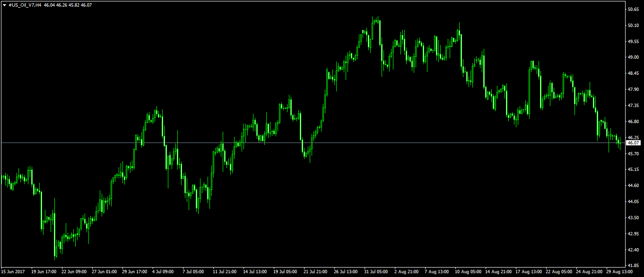Click the 50.65 price axis label
This screenshot has width=644, height=277.
(634, 9)
